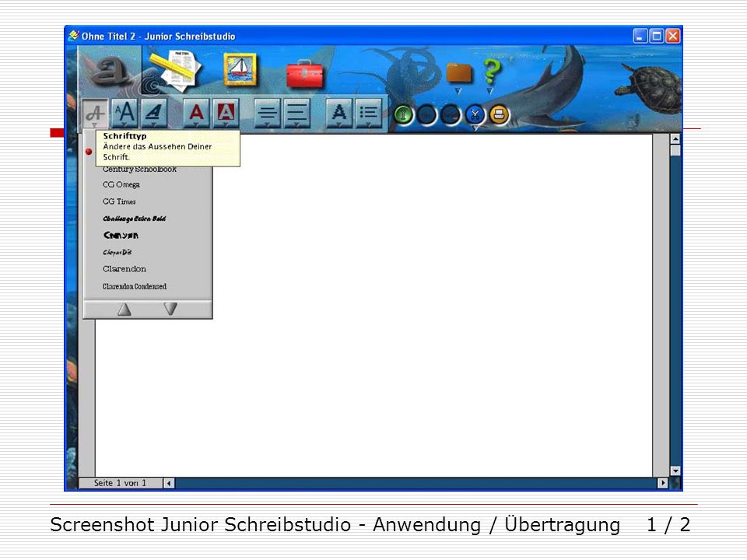The image size is (747, 560).
Task: Maximize the Junior Schreibstudio window
Action: (657, 37)
